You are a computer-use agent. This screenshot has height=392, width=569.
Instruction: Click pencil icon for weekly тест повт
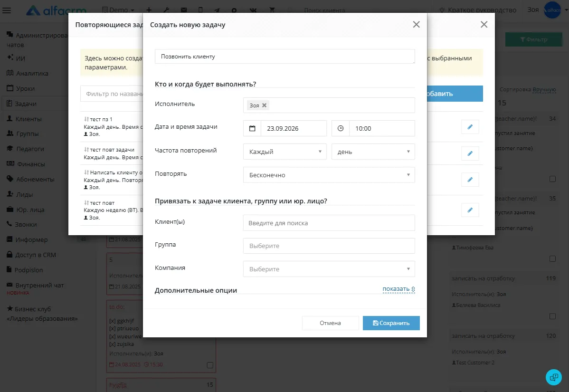click(470, 210)
